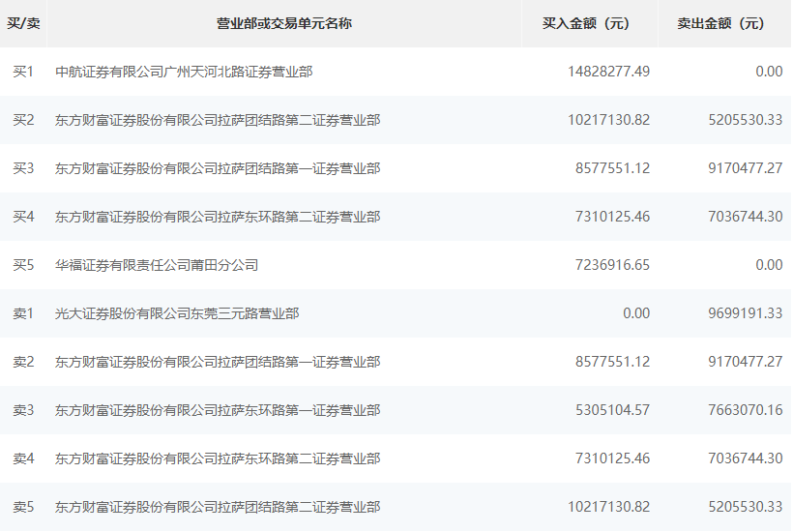Click the broker name in row 卖2
Image resolution: width=793 pixels, height=532 pixels.
(x=218, y=362)
